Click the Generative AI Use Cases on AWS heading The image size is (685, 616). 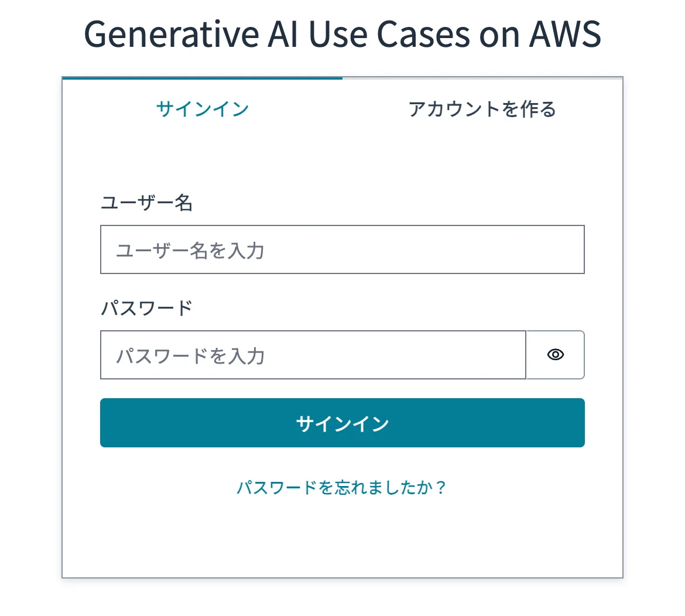(342, 34)
